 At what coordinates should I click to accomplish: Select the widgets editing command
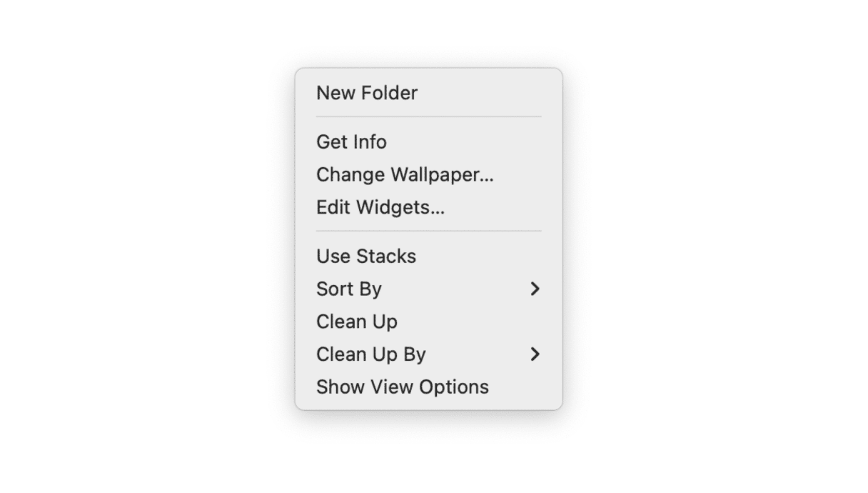[380, 207]
